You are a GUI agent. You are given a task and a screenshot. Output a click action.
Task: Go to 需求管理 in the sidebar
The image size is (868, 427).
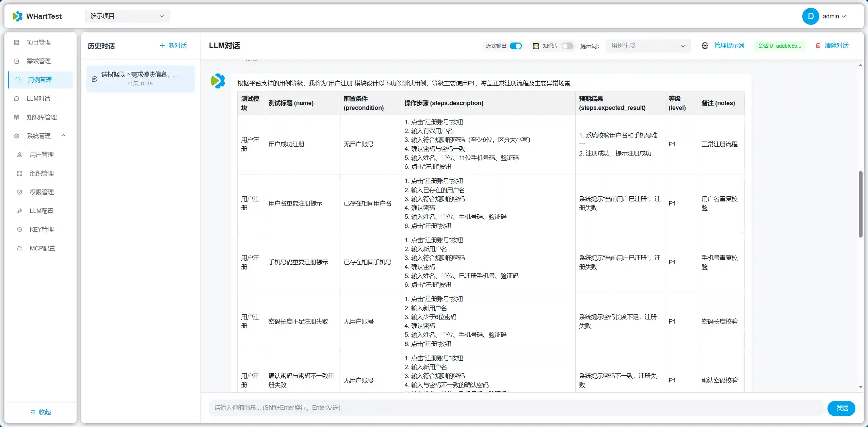[39, 61]
